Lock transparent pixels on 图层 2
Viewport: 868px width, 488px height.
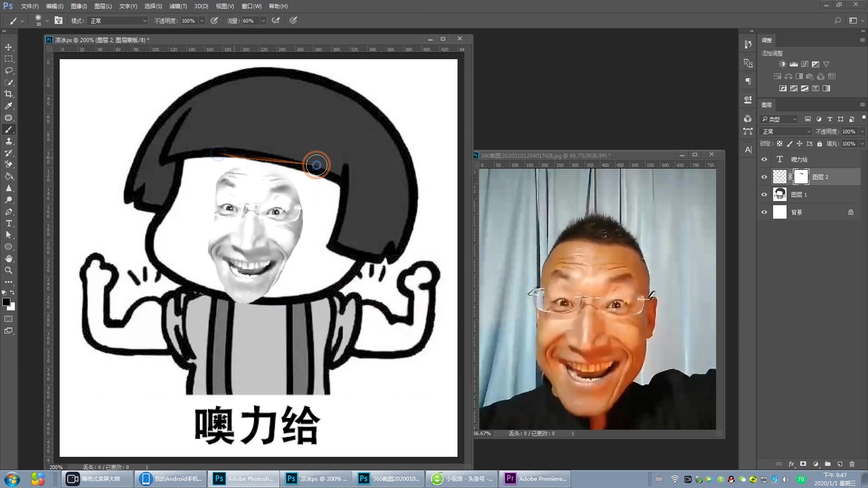point(779,143)
